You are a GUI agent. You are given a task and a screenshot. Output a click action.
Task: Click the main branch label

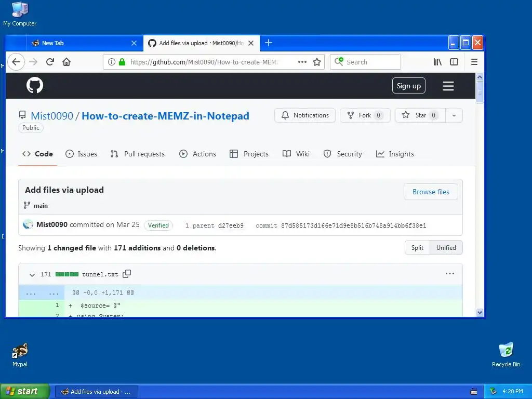pyautogui.click(x=41, y=206)
